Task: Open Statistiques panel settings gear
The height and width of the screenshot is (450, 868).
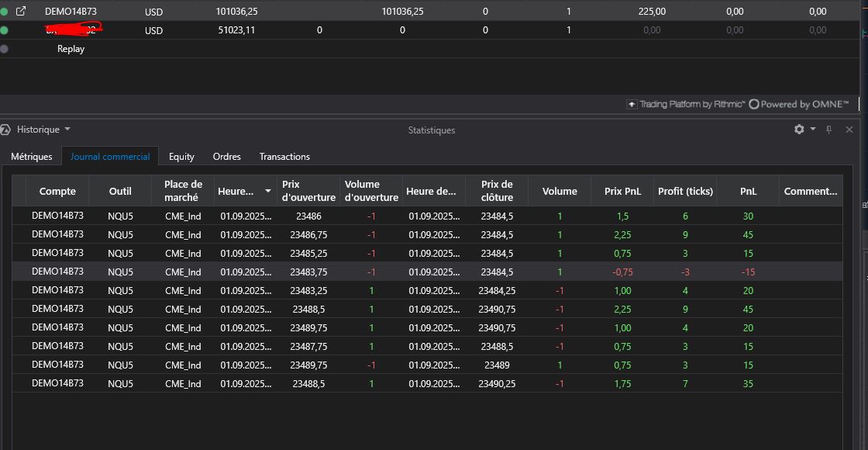Action: [x=799, y=130]
